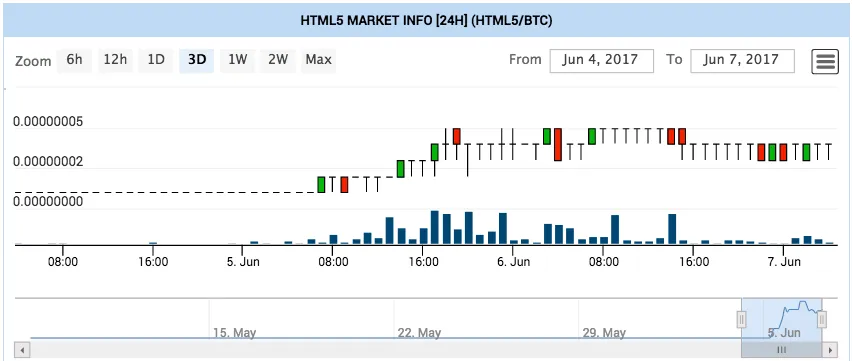Viewport: 852px width, 361px height.
Task: Select the 3D zoom range
Action: (197, 60)
